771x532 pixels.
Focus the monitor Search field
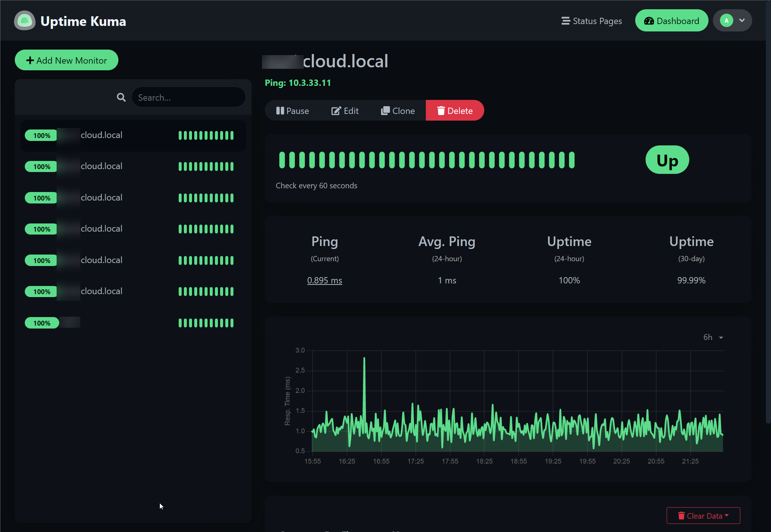pos(188,97)
